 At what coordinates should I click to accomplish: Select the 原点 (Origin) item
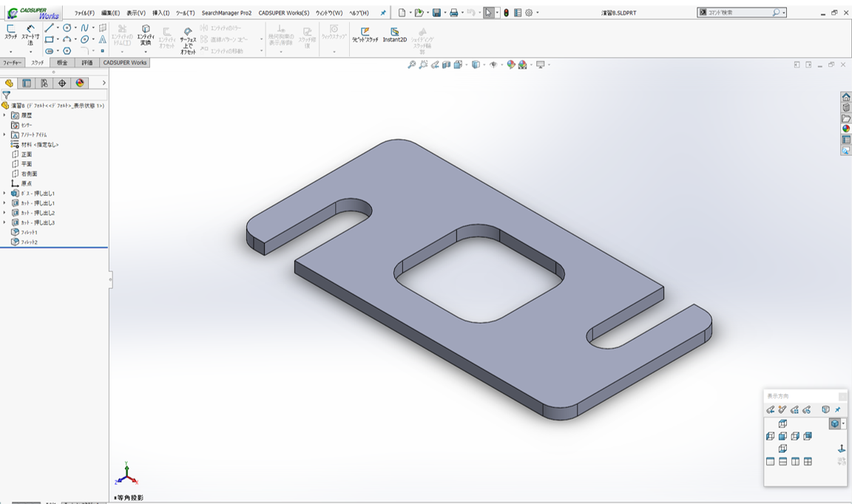21,183
